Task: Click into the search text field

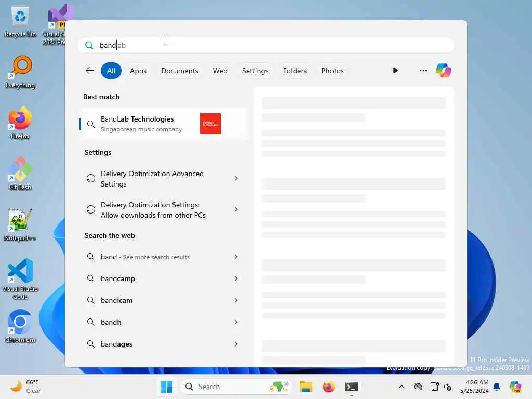Action: coord(266,45)
